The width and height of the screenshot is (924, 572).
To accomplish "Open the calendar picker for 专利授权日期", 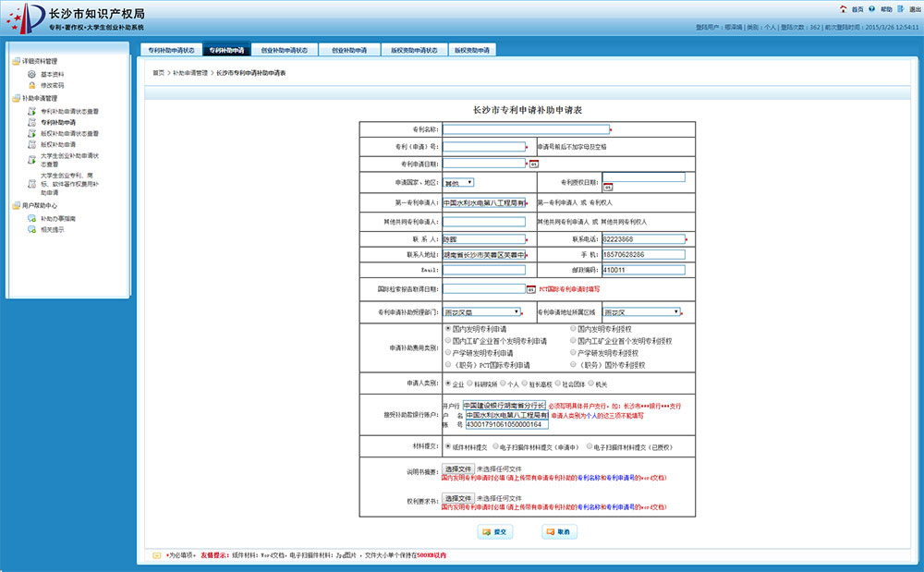I will pos(607,187).
